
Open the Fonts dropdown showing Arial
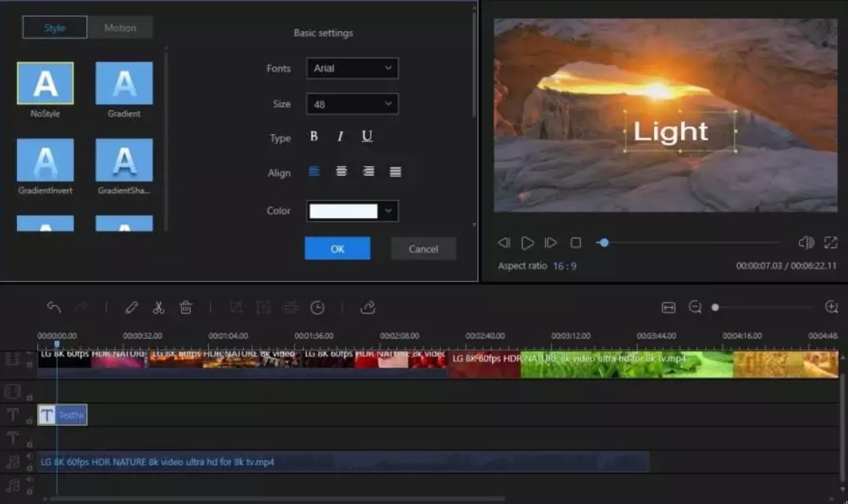click(352, 68)
